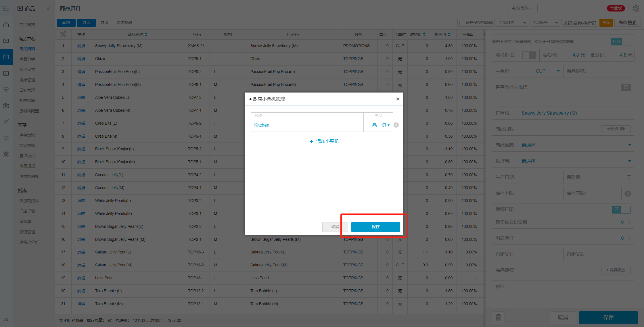The height and width of the screenshot is (327, 644).
Task: Click the home icon in sidebar
Action: (x=6, y=25)
